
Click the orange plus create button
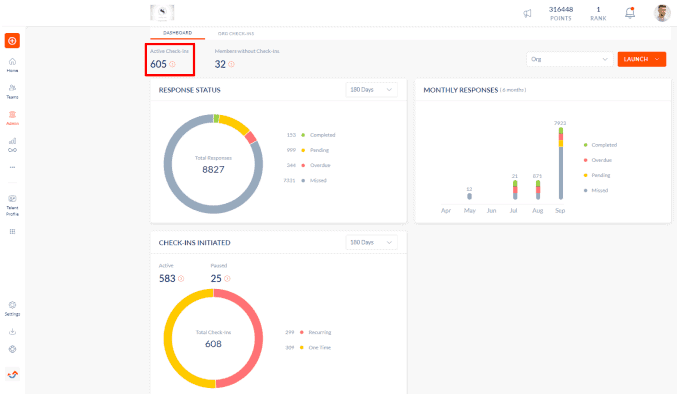click(12, 41)
